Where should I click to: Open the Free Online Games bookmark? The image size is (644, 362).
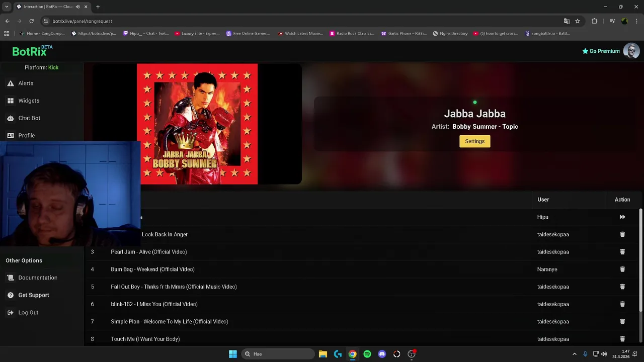[x=248, y=34]
